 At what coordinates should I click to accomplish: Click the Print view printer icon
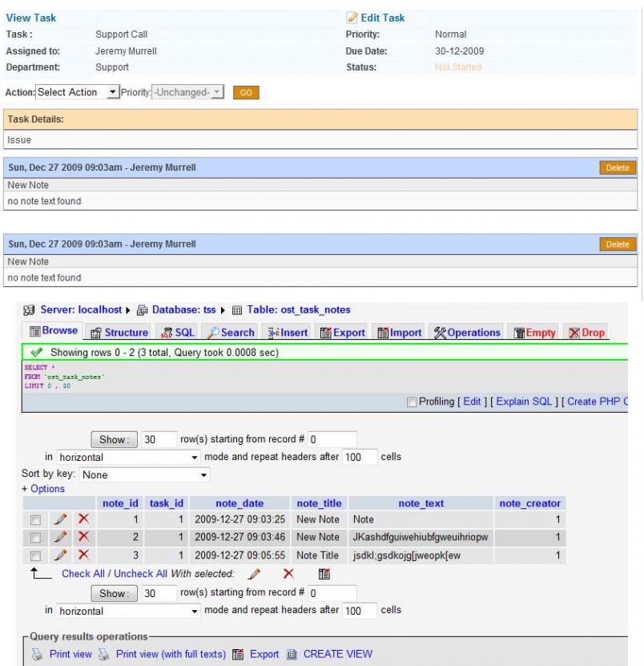pos(37,654)
